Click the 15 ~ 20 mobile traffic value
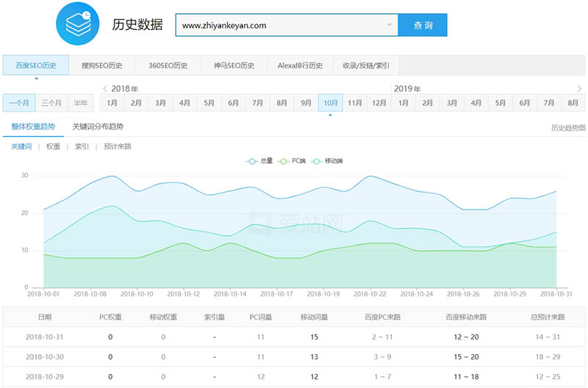The height and width of the screenshot is (388, 588). pos(466,356)
